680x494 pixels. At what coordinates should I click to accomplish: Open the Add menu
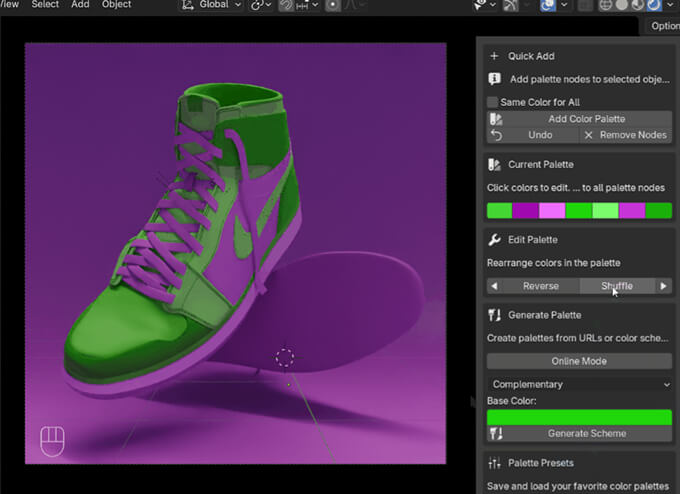pyautogui.click(x=80, y=5)
